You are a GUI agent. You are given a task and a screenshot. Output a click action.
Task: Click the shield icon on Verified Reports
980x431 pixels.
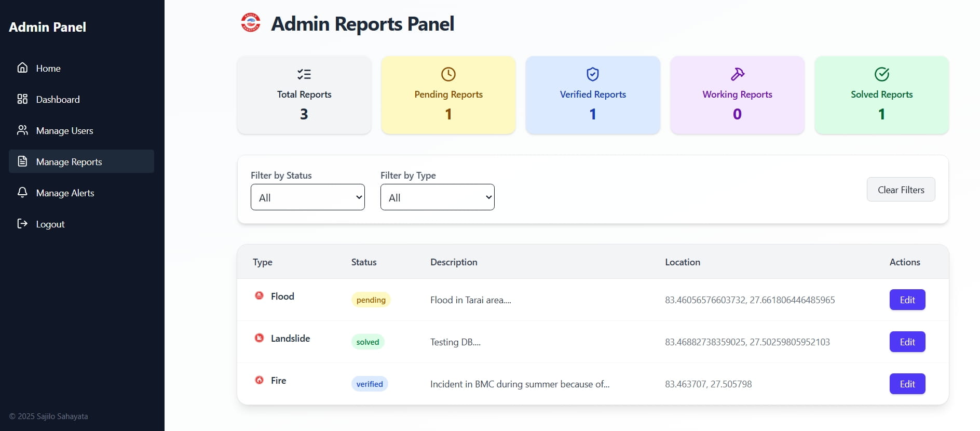[593, 74]
